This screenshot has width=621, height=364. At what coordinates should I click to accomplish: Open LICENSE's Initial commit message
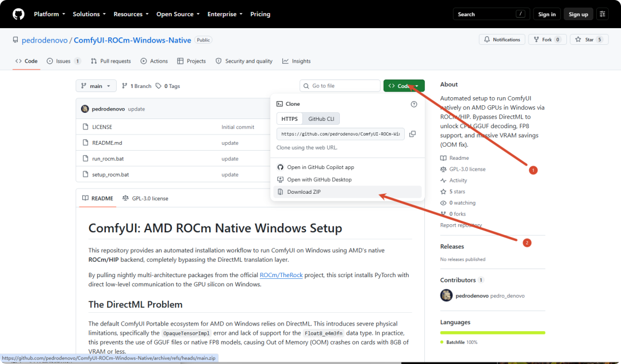coord(237,127)
